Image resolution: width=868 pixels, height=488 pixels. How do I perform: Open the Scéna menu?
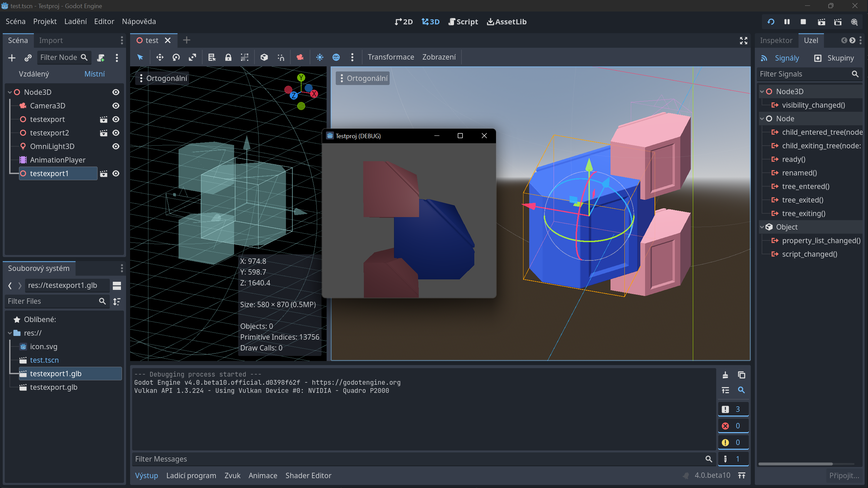coord(15,22)
